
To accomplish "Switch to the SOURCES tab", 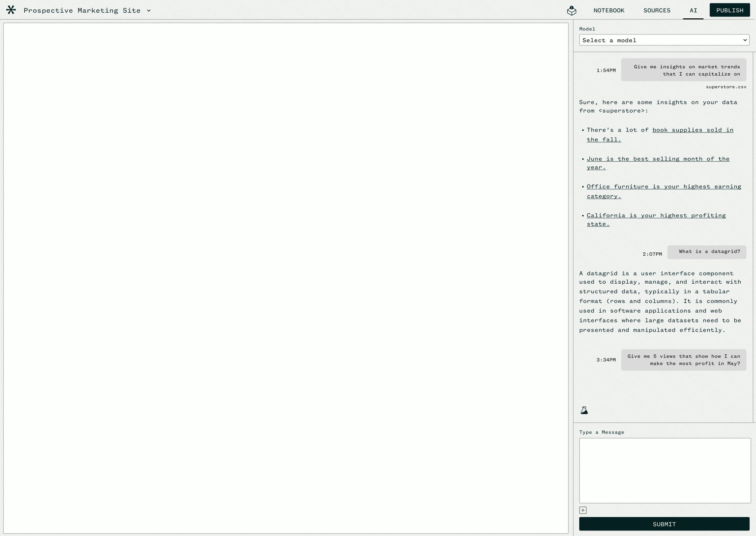I will (656, 11).
